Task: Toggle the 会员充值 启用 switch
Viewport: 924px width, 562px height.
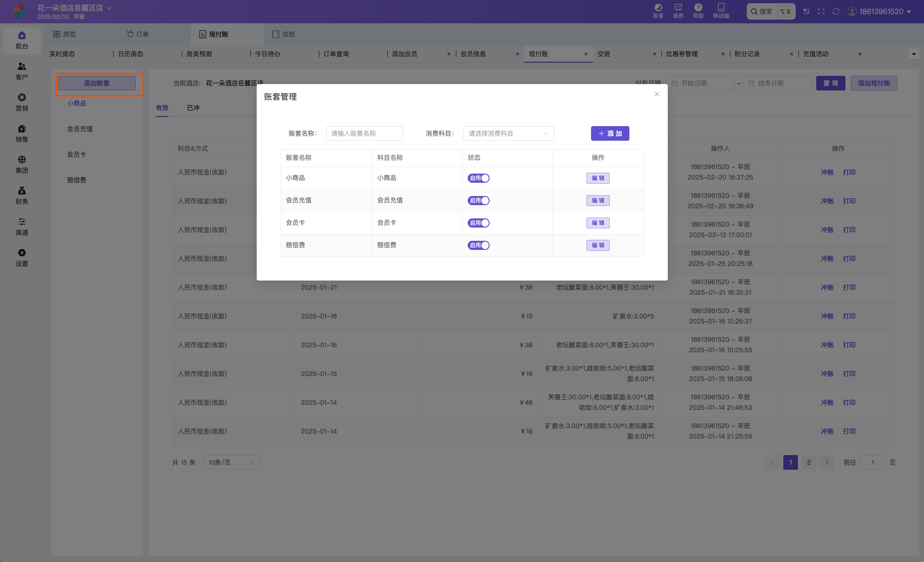Action: (478, 201)
